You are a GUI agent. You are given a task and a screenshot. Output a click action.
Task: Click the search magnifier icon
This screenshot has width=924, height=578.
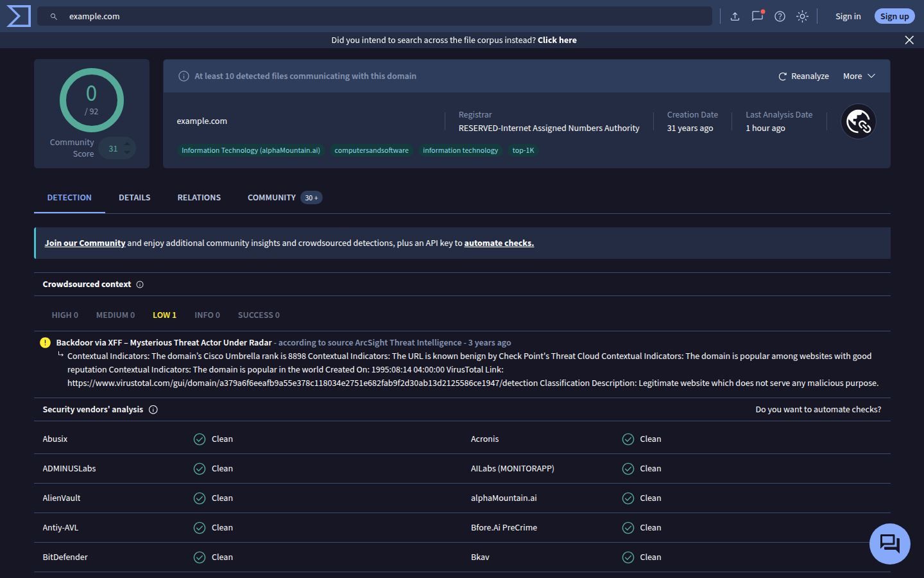coord(54,17)
